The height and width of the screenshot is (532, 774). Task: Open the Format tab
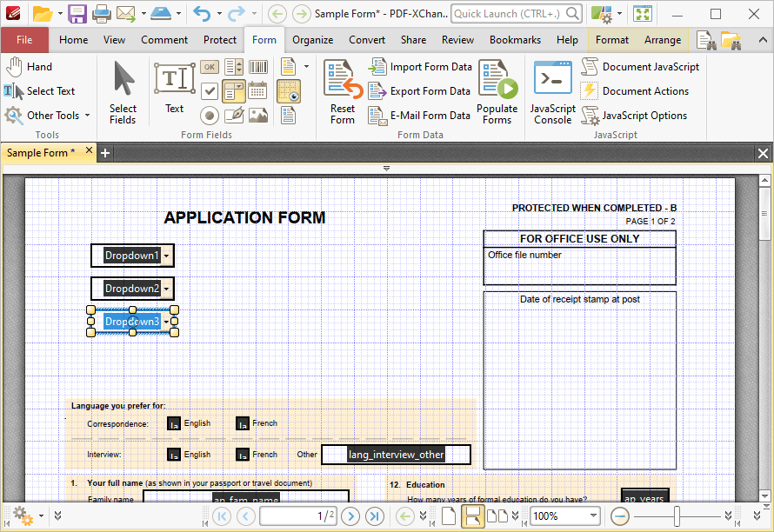612,40
